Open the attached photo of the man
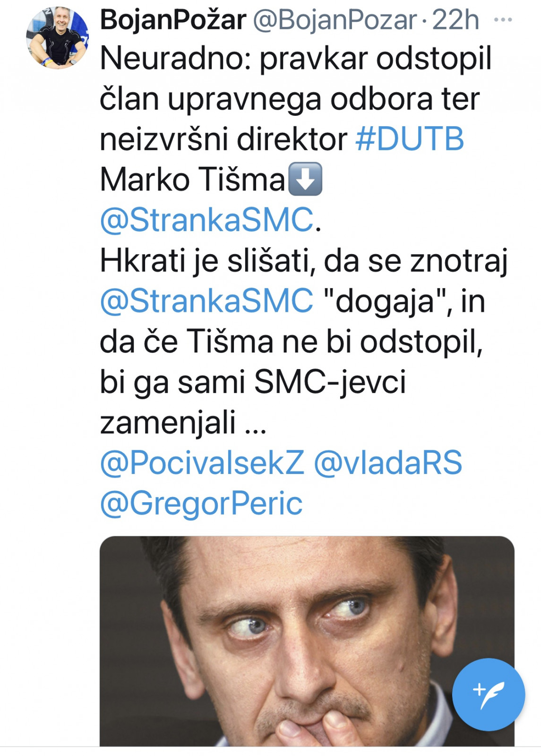The height and width of the screenshot is (756, 541). coord(307,640)
